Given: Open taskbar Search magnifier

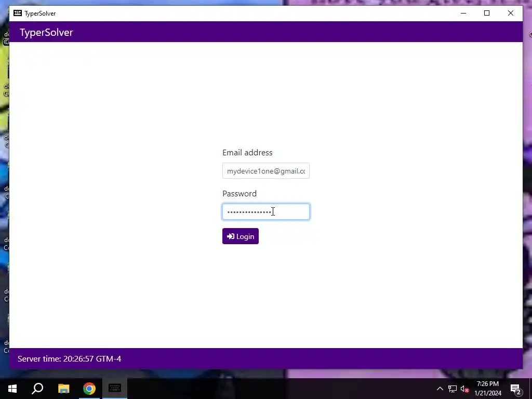Looking at the screenshot, I should pos(37,389).
